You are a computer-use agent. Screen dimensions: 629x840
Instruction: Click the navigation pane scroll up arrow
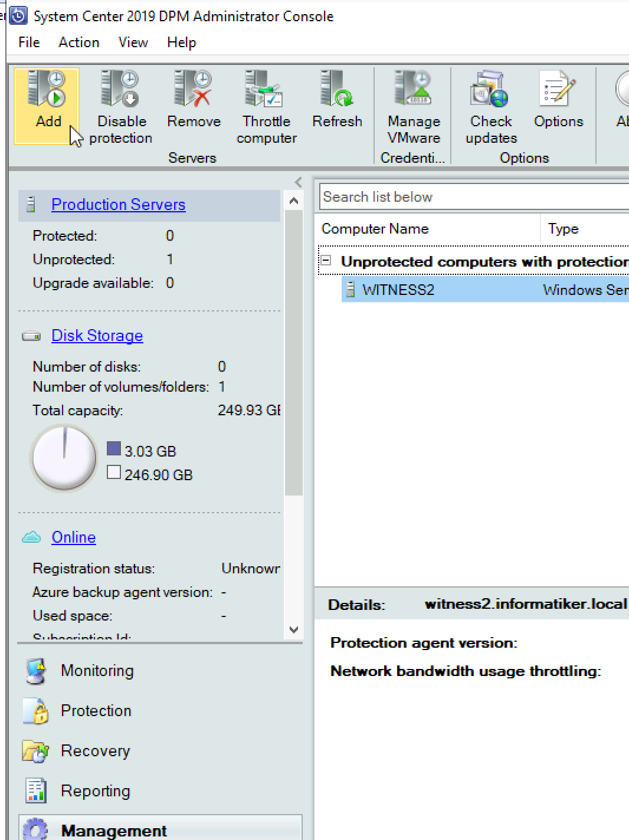294,201
